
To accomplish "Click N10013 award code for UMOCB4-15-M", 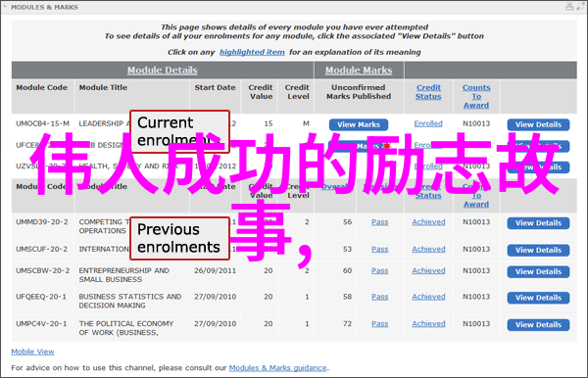I will point(476,123).
